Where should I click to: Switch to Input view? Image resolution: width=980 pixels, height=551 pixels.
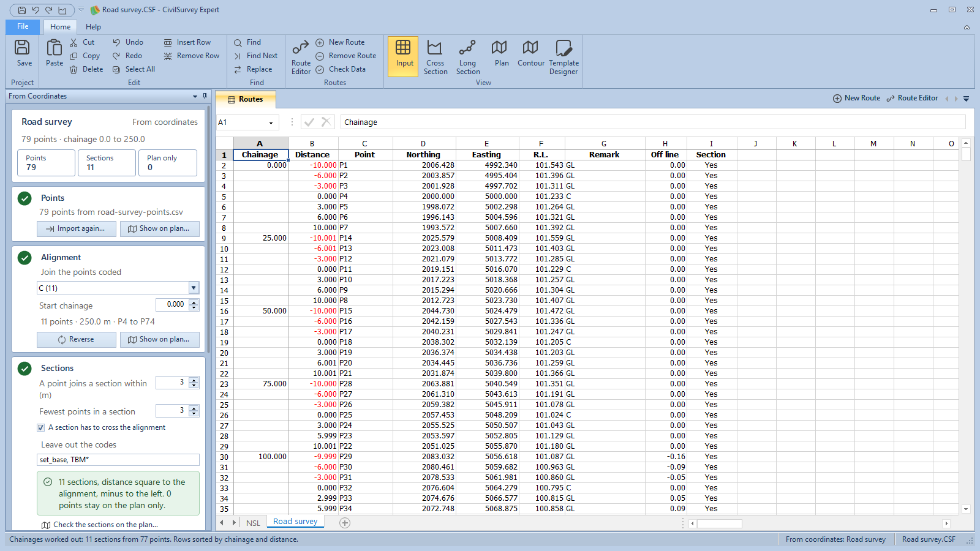click(403, 56)
